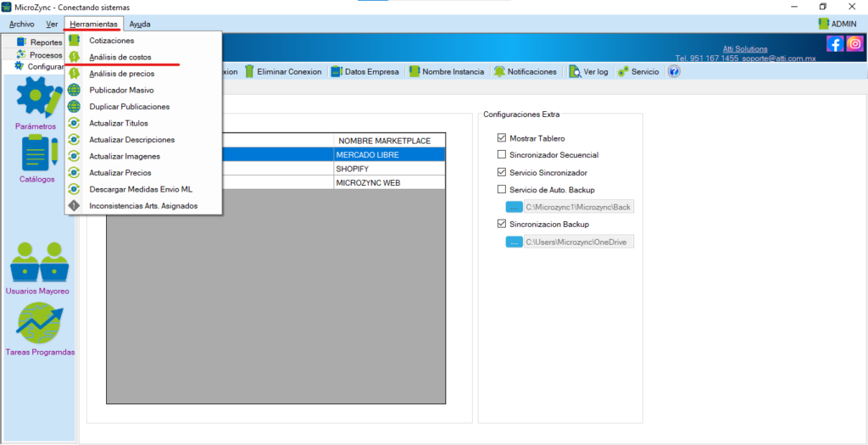Screen dimensions: 868x445
Task: Click the Publicador Masivo globe icon
Action: coord(75,90)
